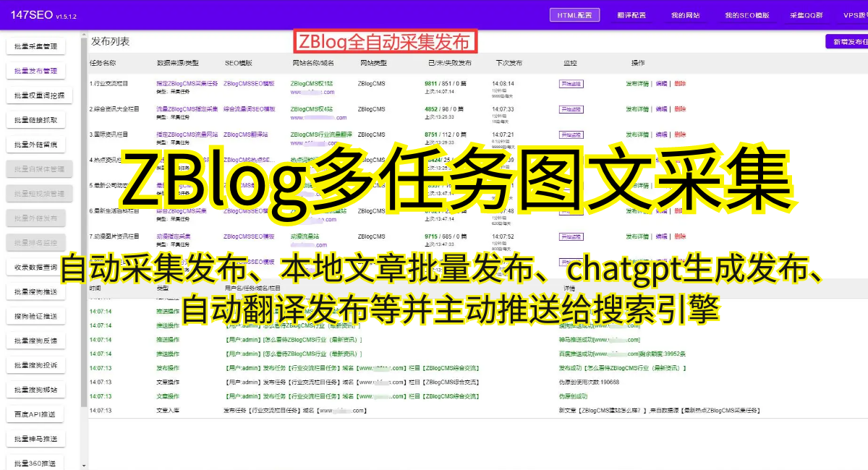Click 编辑 for 2.综合资讯大全栏目
868x470 pixels.
661,109
